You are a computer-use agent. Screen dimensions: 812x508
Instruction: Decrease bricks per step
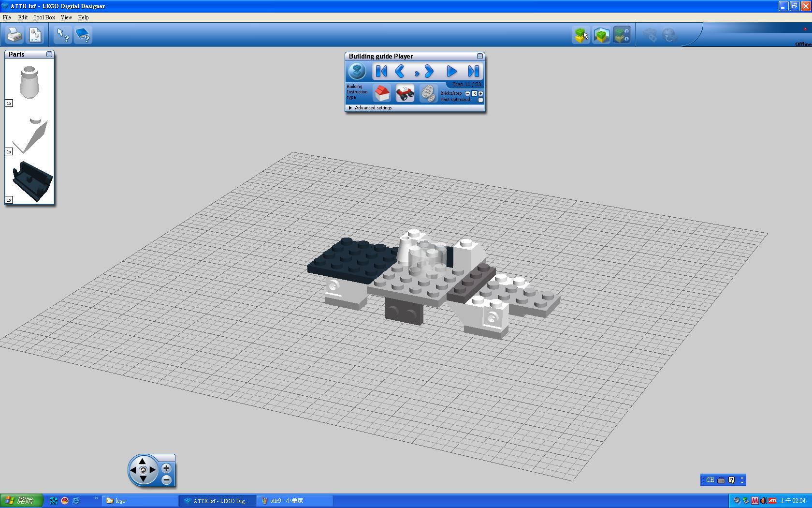tap(467, 93)
